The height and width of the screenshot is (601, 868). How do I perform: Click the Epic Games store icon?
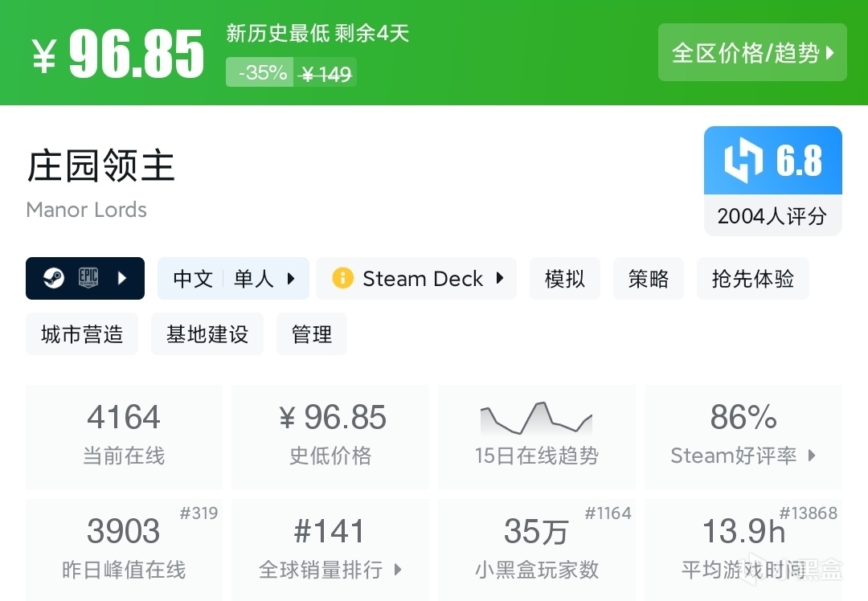pos(88,279)
